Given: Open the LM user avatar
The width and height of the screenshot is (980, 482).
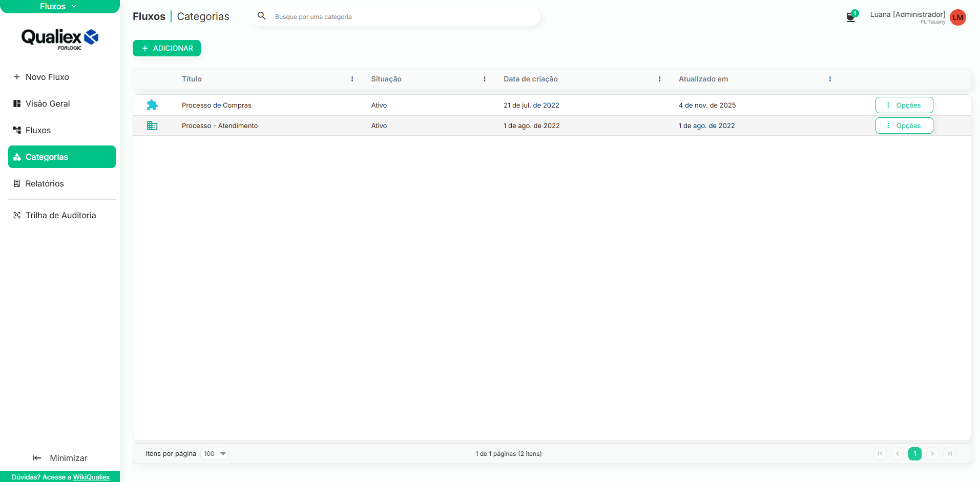Looking at the screenshot, I should pyautogui.click(x=957, y=17).
